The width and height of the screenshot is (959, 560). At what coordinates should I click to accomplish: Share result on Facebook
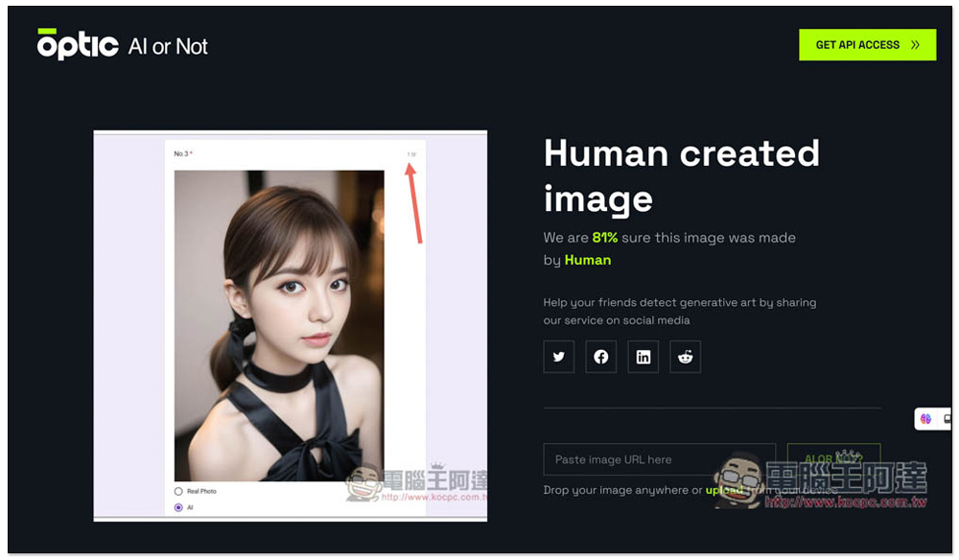600,357
